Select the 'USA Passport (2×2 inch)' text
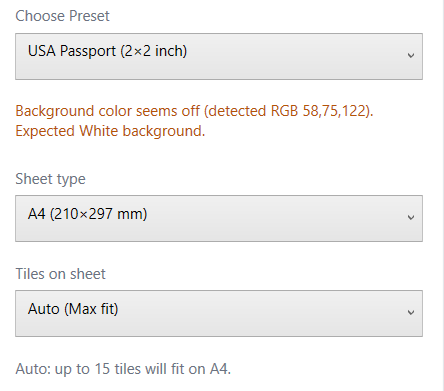 click(x=107, y=51)
